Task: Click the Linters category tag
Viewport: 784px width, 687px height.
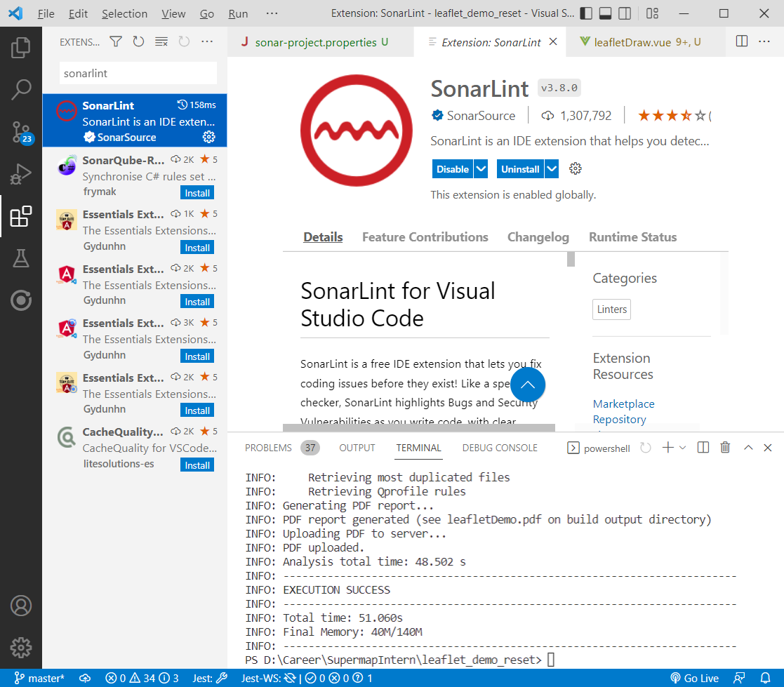Action: (611, 309)
